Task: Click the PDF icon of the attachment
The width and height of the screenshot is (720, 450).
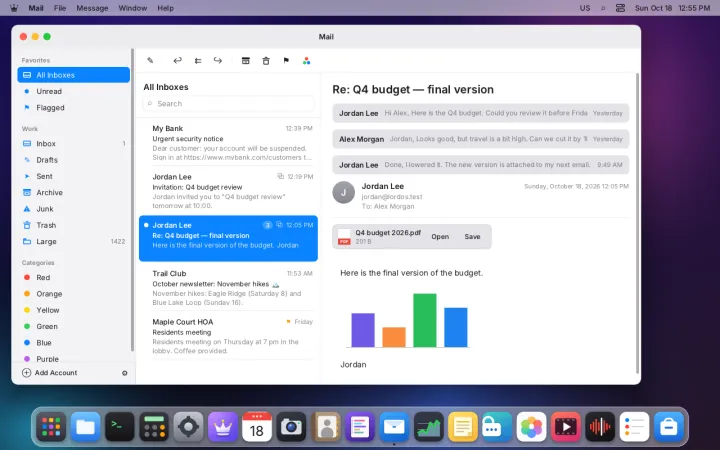Action: click(344, 237)
